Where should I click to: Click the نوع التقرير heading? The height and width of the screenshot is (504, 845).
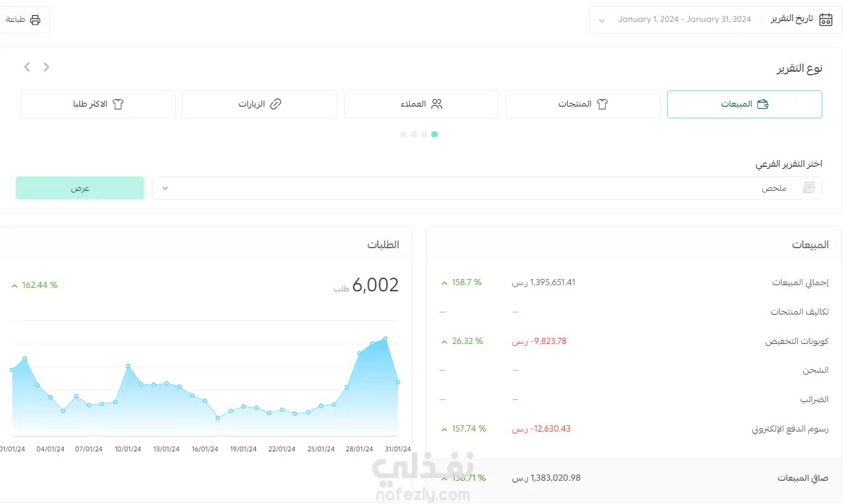[799, 68]
